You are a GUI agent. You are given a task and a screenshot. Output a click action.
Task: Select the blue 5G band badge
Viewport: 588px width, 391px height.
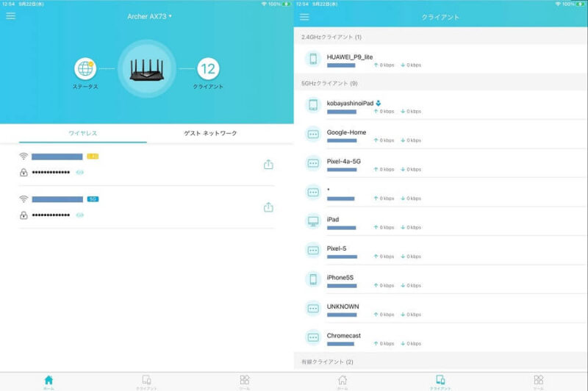point(93,199)
